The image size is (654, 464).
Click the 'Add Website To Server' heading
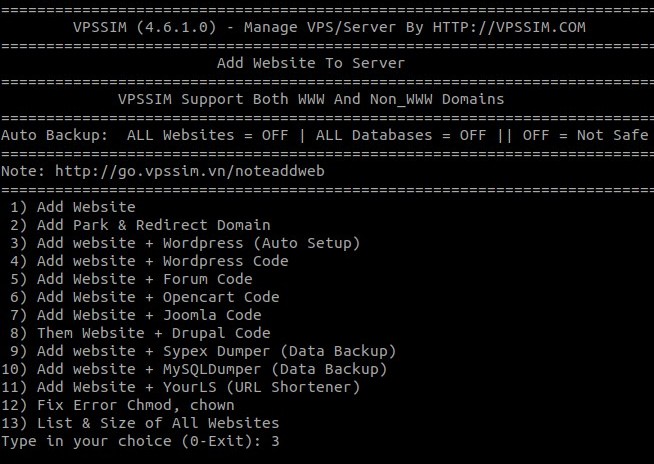[x=311, y=63]
